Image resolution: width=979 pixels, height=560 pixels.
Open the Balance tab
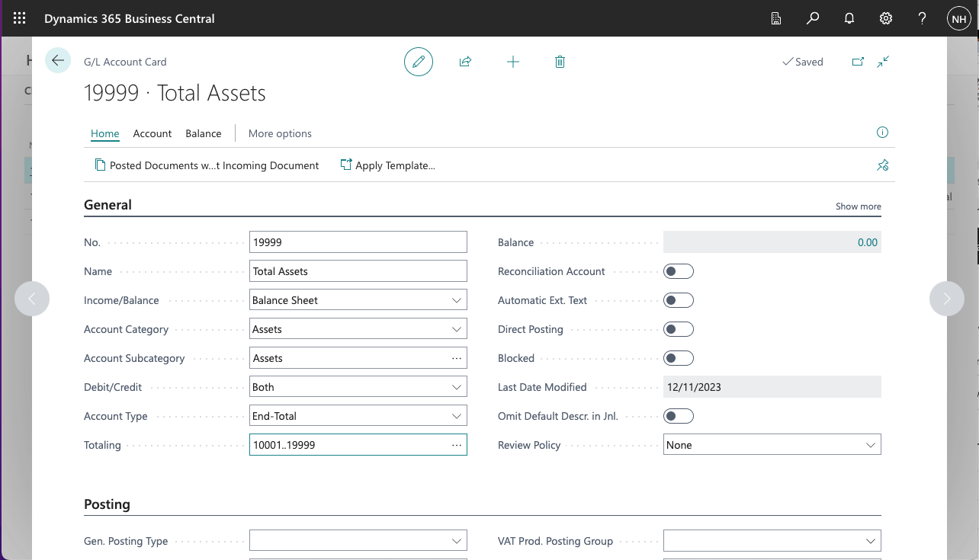(204, 133)
